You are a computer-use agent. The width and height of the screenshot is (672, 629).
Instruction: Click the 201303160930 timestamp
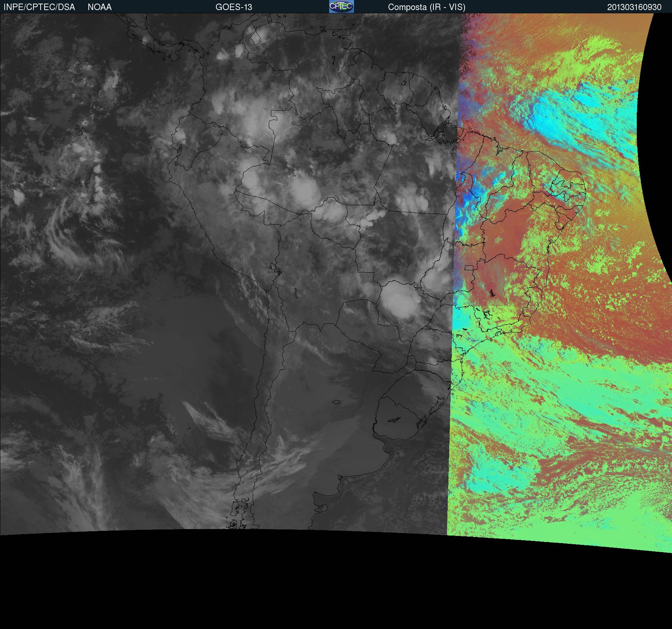click(634, 7)
